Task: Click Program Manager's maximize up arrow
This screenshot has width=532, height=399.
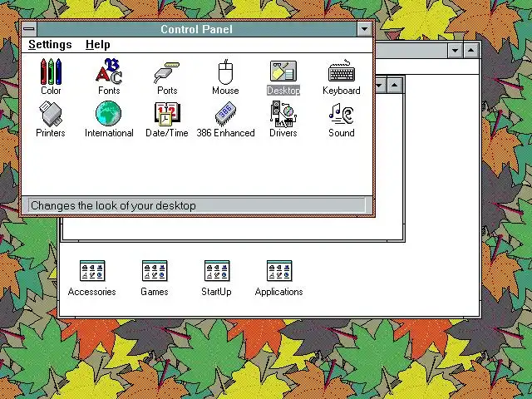Action: pyautogui.click(x=471, y=51)
